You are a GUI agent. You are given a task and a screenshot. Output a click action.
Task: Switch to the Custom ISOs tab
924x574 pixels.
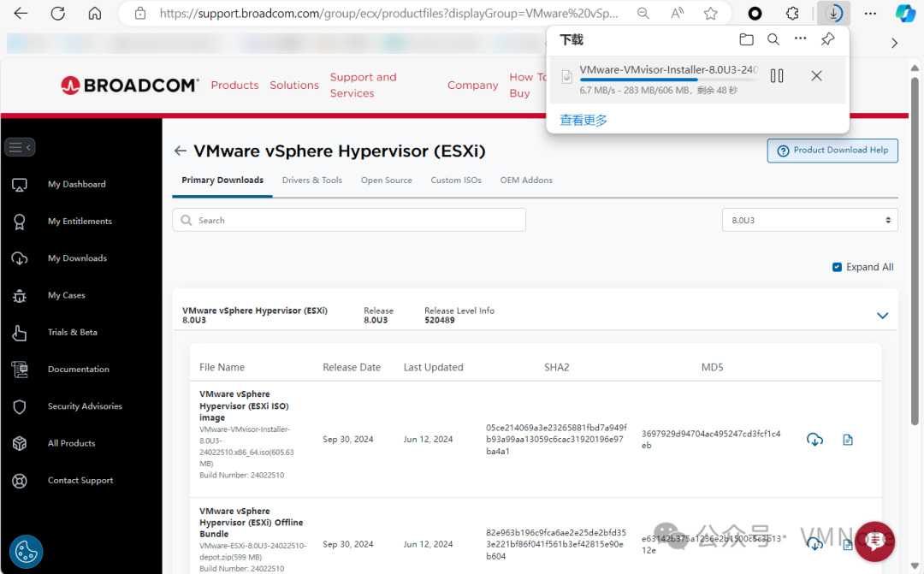tap(455, 180)
